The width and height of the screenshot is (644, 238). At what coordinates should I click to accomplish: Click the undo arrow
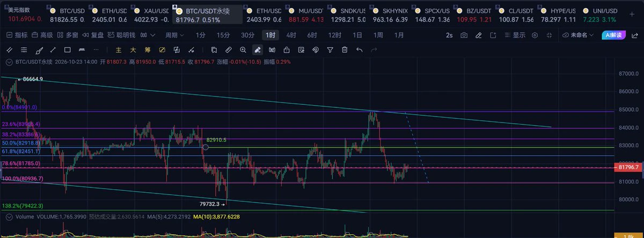coord(360,50)
